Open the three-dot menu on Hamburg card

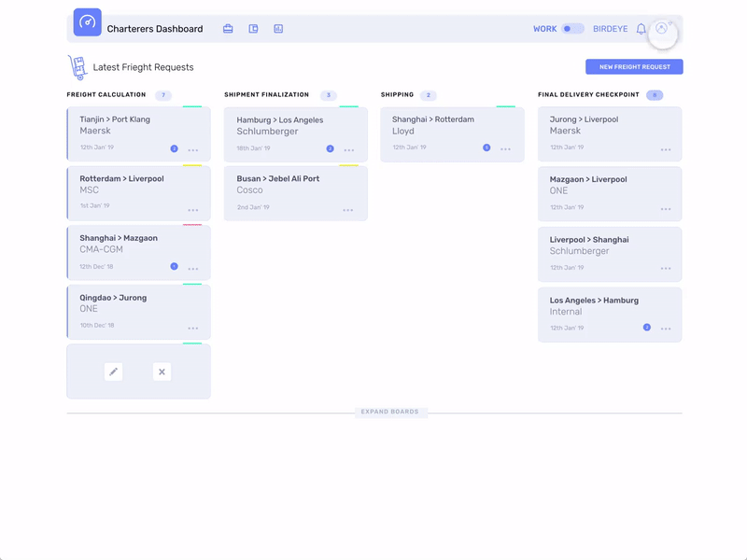pos(349,149)
